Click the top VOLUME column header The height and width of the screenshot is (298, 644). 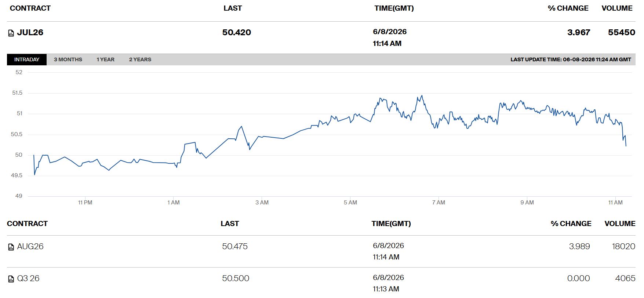617,8
